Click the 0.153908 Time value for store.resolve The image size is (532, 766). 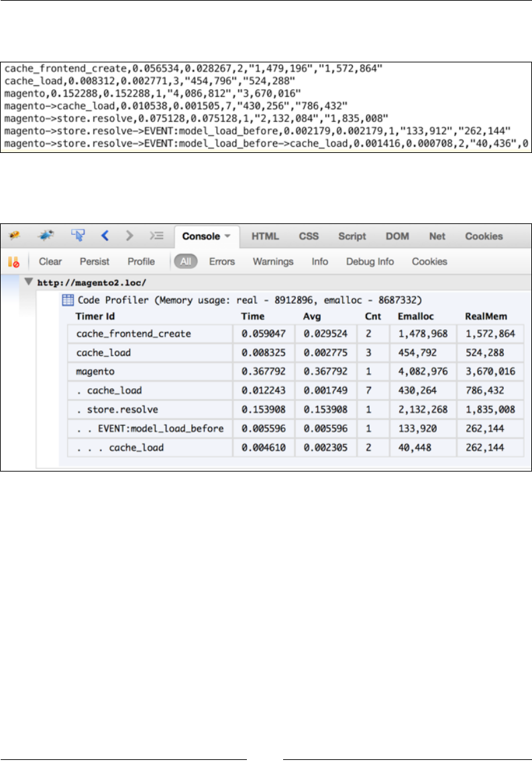[264, 410]
